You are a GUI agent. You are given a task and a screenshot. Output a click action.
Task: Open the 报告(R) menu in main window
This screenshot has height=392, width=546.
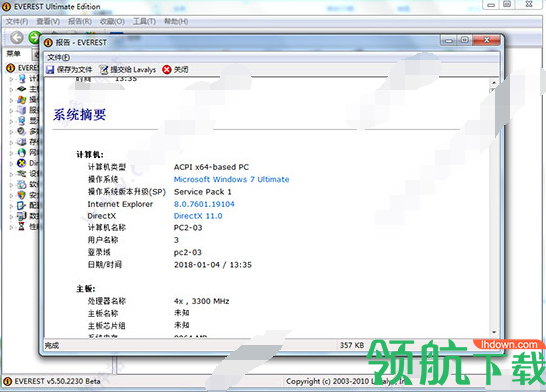[80, 22]
